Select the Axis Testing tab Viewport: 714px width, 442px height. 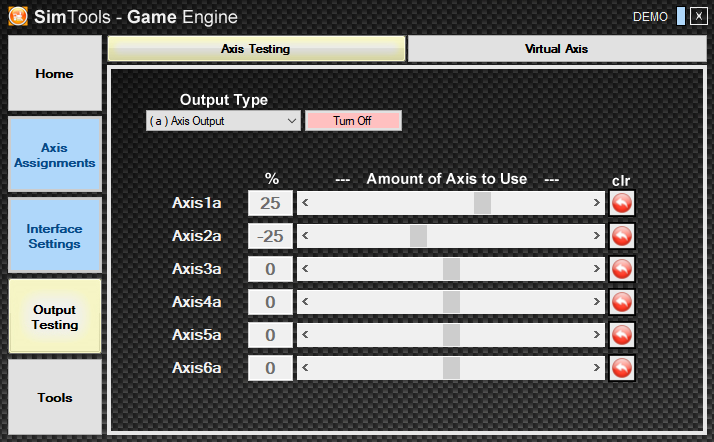[x=256, y=48]
